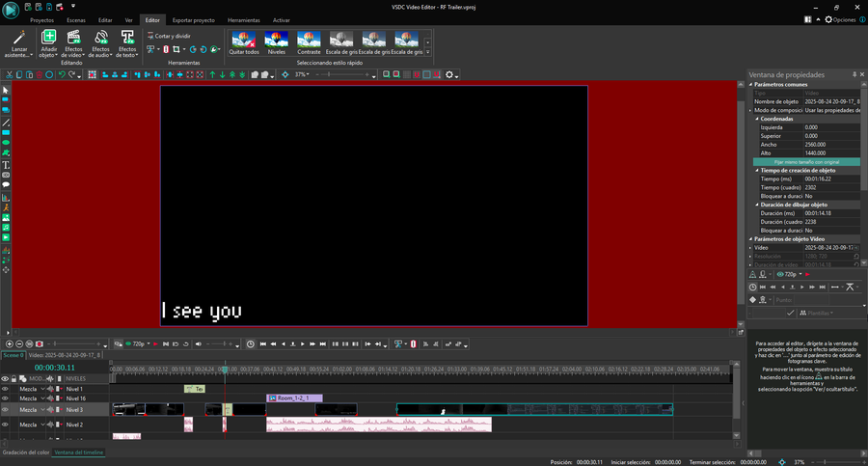
Task: Select the speech bubble tooltip tool
Action: pos(6,185)
